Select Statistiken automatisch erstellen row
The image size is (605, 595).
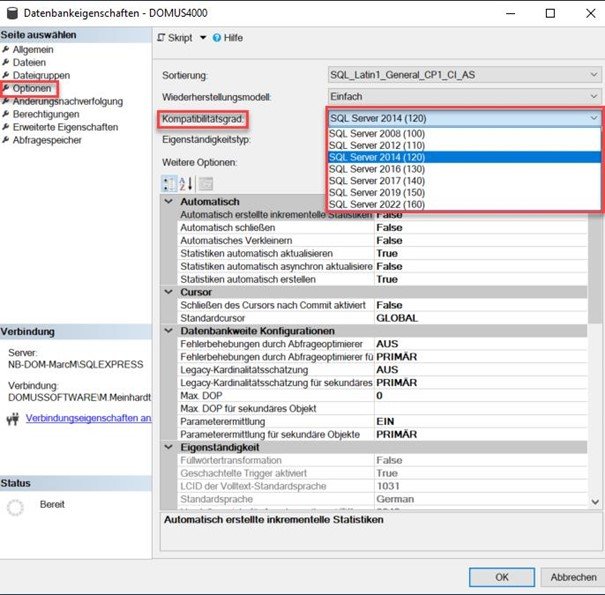pos(382,279)
